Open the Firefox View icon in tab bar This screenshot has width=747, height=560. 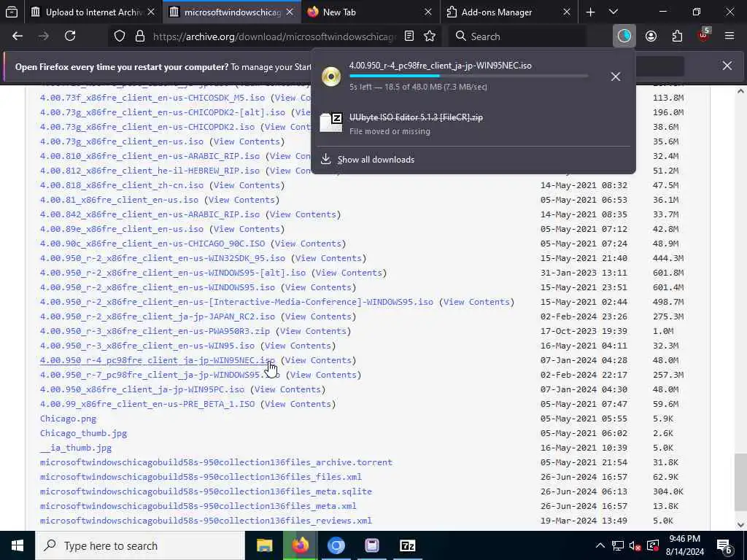click(x=12, y=12)
